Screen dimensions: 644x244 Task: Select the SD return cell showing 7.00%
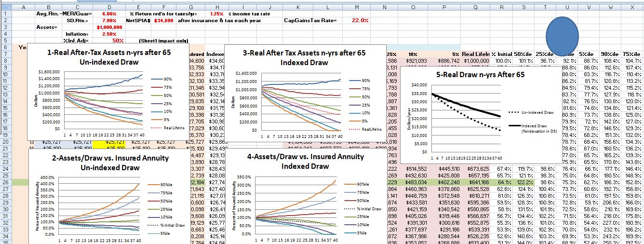(x=109, y=21)
